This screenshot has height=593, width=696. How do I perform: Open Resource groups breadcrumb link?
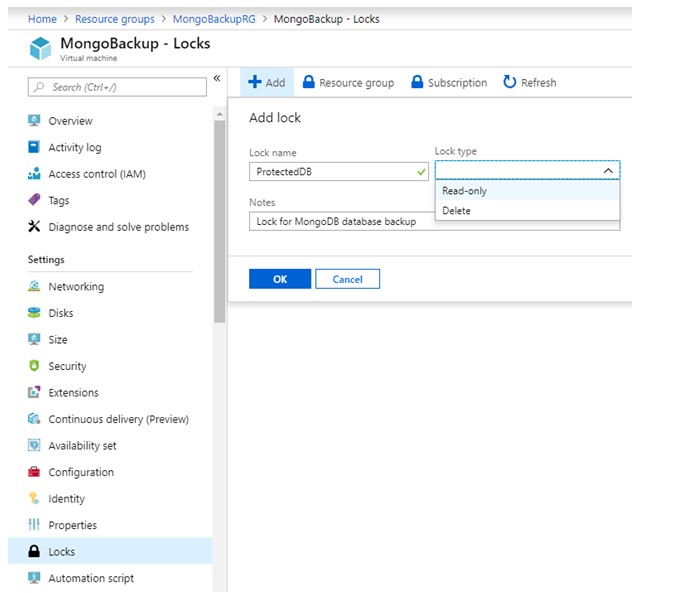(115, 19)
